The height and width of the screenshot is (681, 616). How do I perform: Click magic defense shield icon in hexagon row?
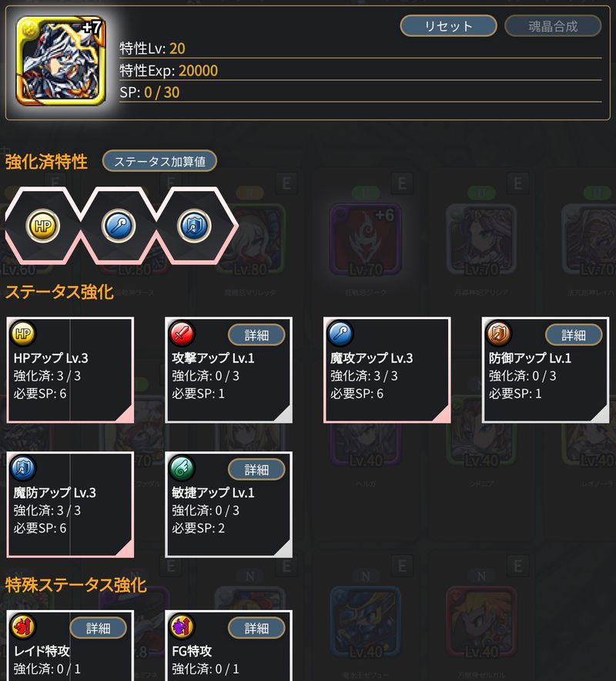[194, 226]
